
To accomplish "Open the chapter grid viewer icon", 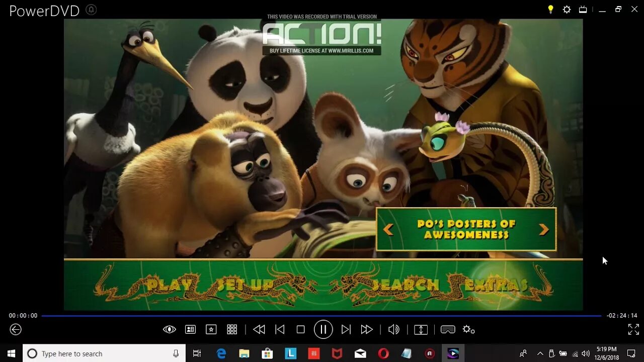I will pos(232,329).
